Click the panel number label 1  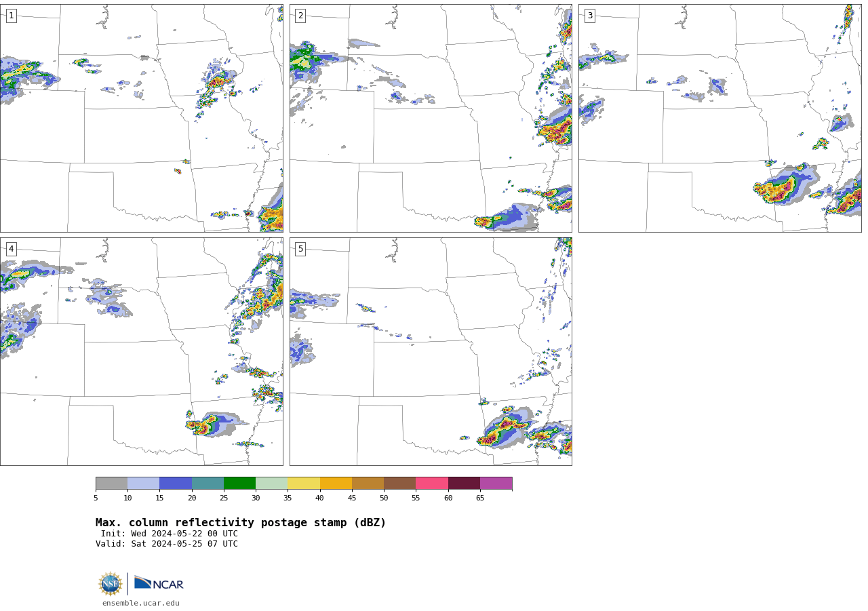(11, 16)
